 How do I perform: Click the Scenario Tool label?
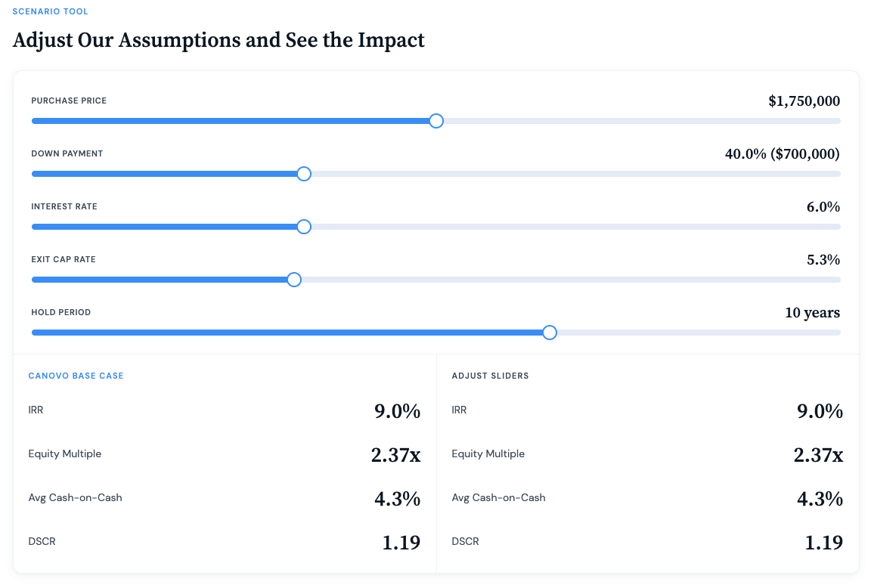point(50,12)
